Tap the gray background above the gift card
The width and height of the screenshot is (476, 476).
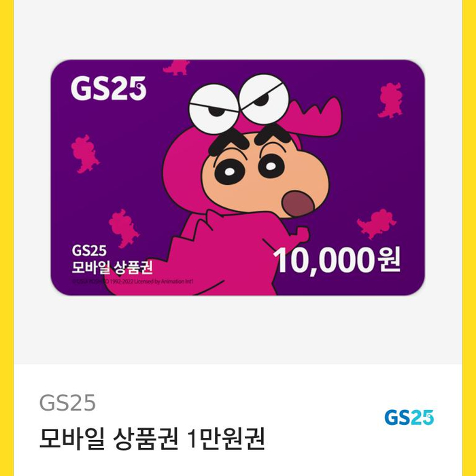238,30
